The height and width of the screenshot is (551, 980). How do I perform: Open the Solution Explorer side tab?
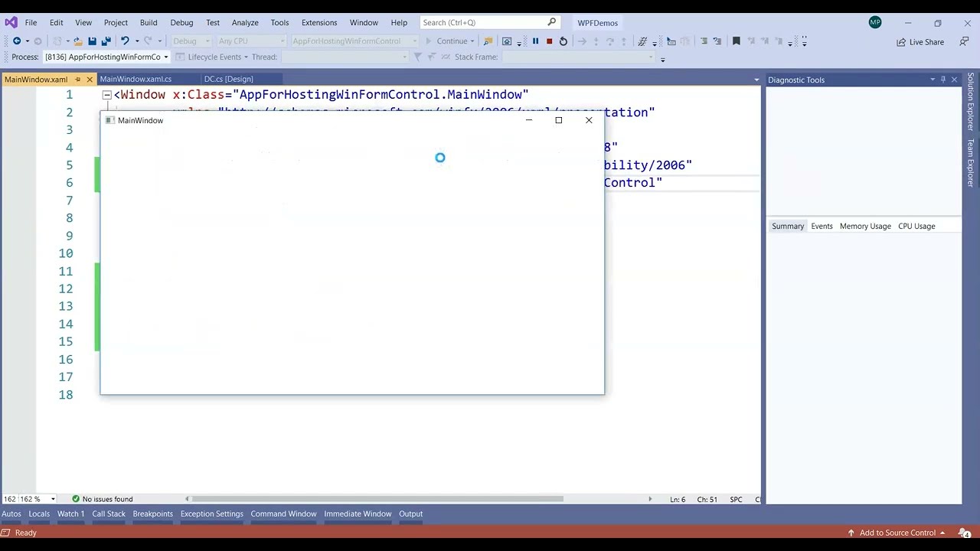coord(970,102)
